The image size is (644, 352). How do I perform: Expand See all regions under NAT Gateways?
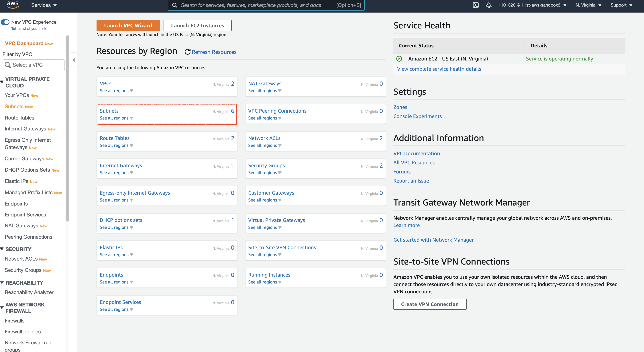pyautogui.click(x=265, y=91)
